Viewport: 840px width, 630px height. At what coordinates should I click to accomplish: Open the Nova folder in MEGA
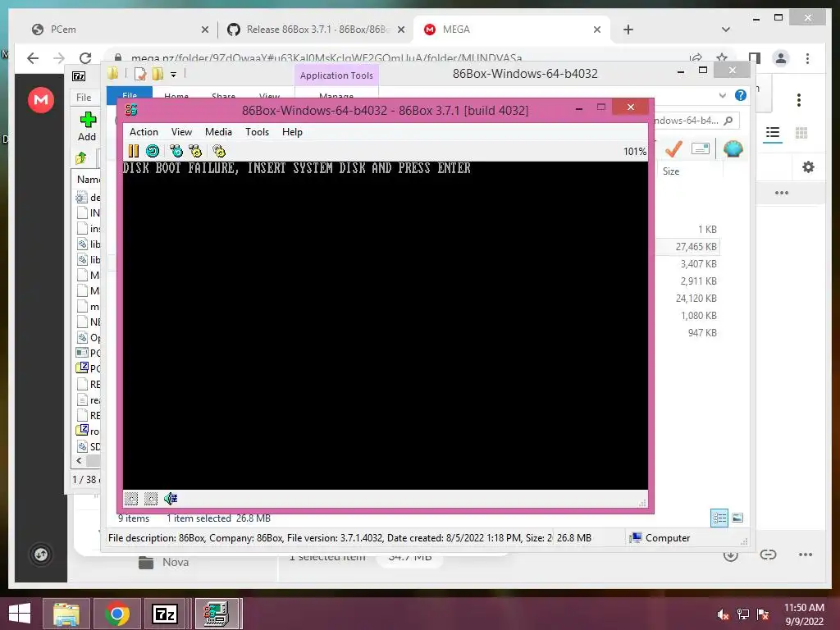pos(164,562)
